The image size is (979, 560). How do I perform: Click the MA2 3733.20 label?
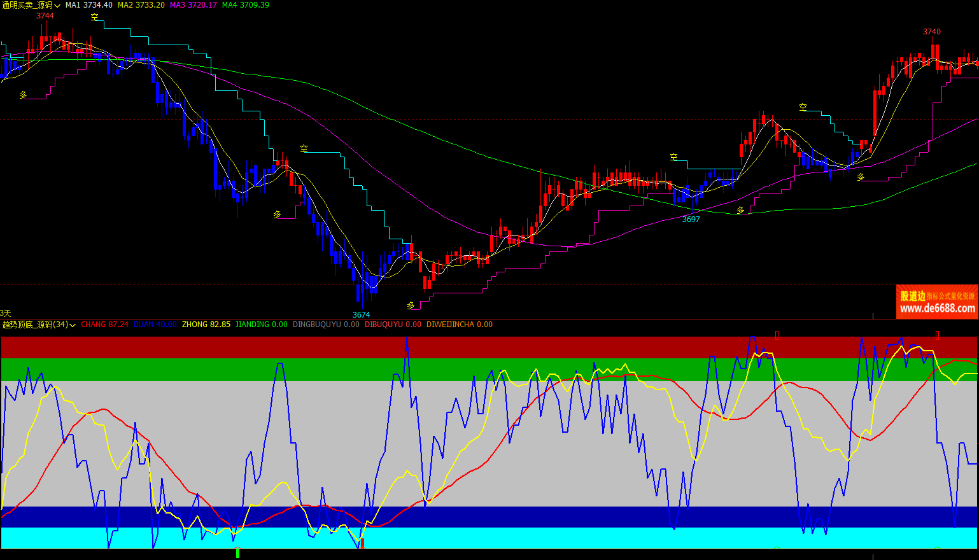141,5
